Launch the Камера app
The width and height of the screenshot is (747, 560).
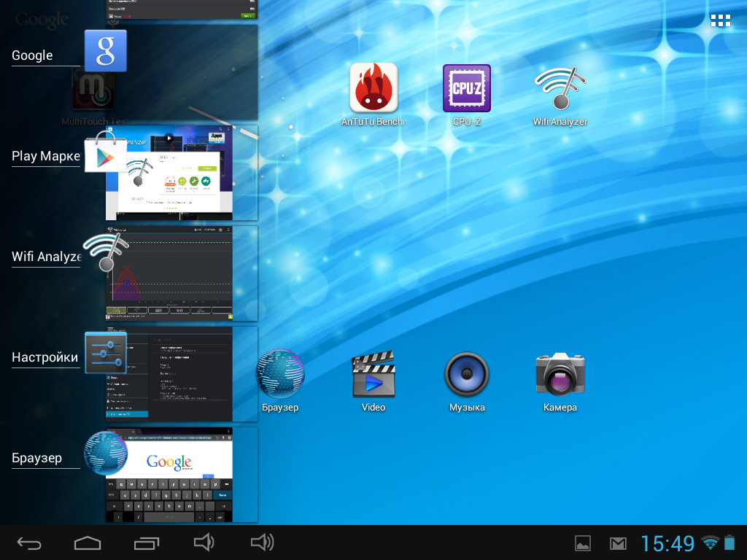tap(560, 373)
